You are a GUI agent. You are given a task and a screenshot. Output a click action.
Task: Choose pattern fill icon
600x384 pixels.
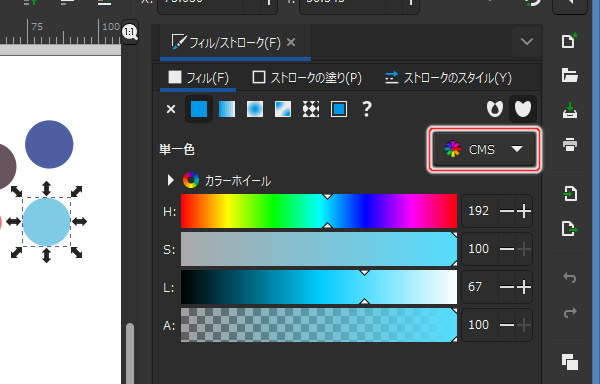click(311, 109)
